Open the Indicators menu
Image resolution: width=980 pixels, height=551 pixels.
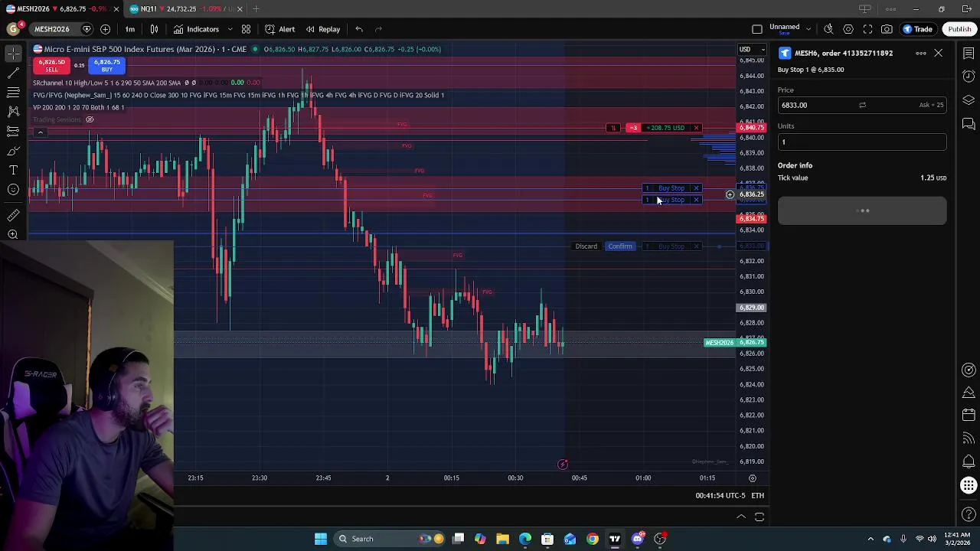[196, 29]
